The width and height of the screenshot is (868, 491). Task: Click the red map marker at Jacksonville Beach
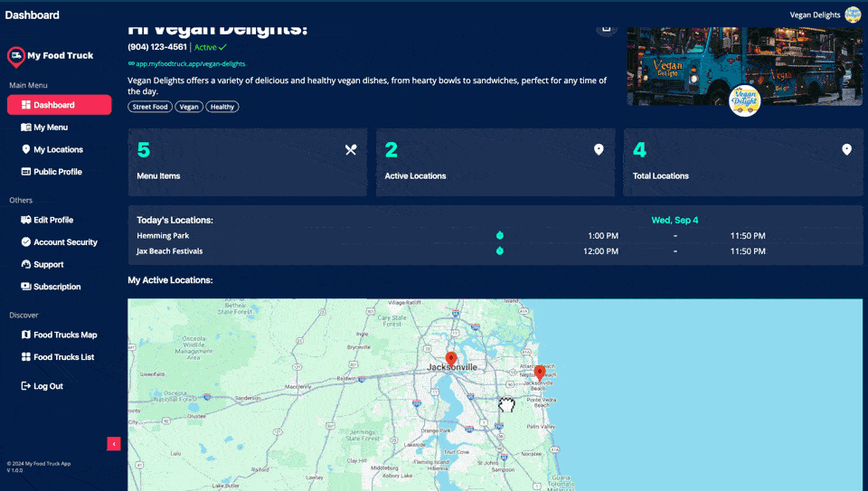540,372
